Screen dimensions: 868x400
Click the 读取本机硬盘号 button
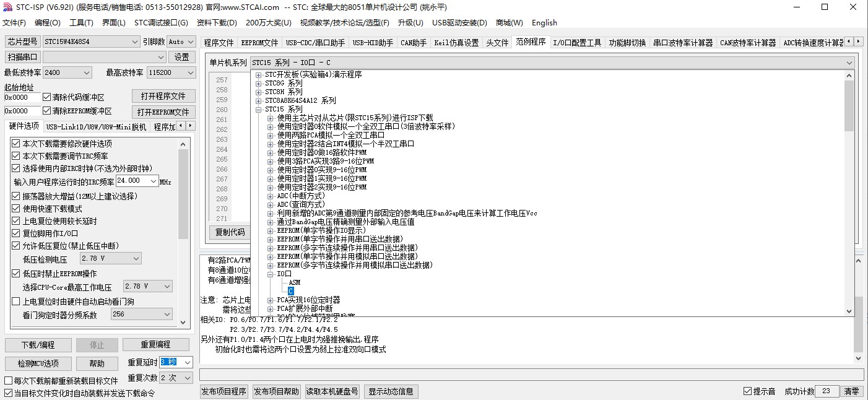(x=332, y=391)
